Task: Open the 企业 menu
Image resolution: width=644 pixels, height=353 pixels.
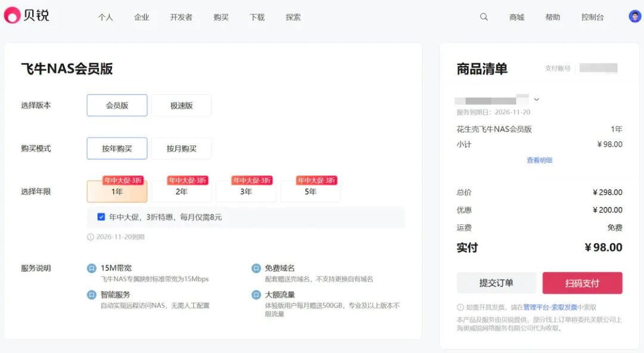Action: [142, 17]
